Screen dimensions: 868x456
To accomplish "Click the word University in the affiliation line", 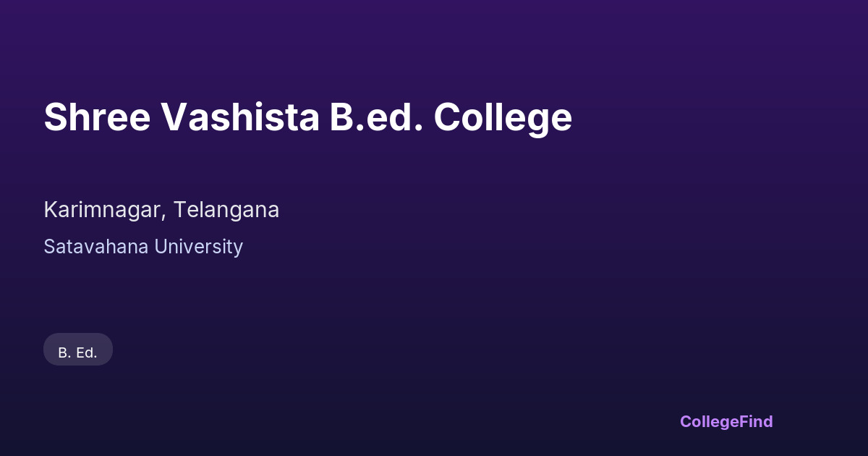I will (x=199, y=247).
